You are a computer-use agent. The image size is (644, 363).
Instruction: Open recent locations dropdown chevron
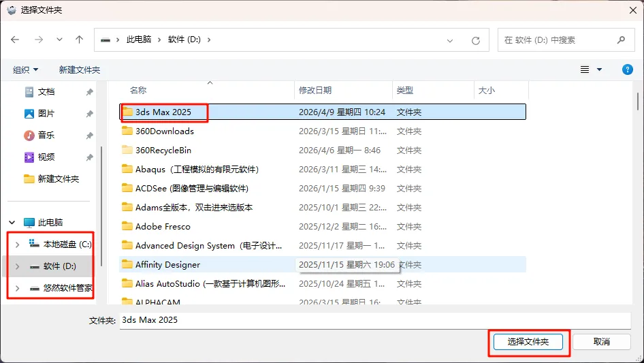pyautogui.click(x=59, y=40)
